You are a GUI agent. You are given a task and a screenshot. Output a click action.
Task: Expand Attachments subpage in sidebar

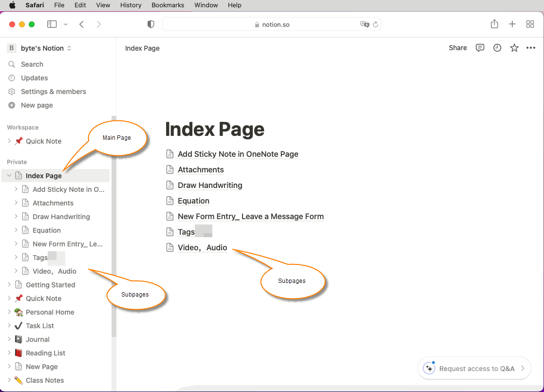pos(16,203)
